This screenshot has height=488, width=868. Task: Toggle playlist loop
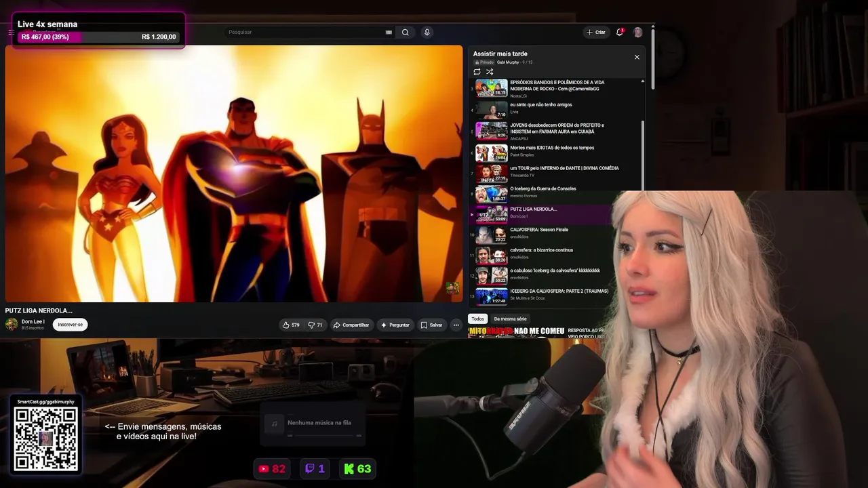[x=477, y=72]
